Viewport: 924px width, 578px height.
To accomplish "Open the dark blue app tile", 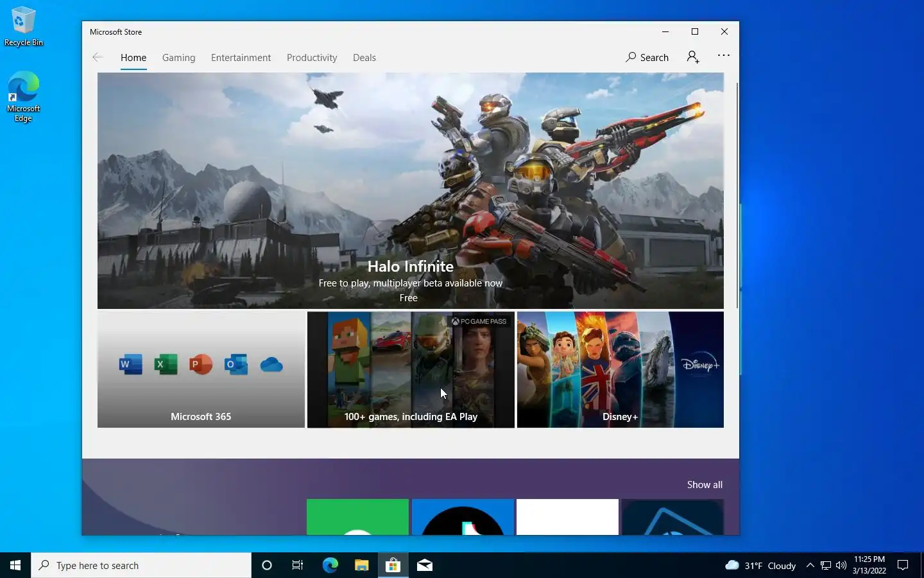I will point(672,517).
